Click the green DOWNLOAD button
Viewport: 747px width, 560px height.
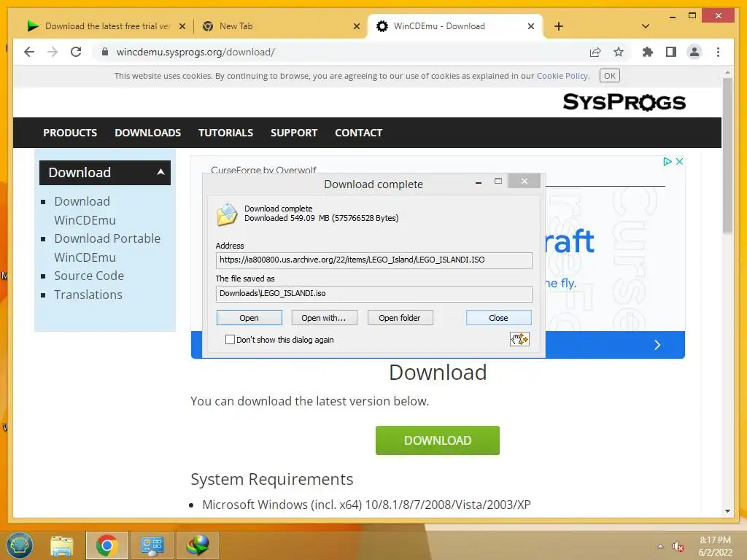[x=438, y=440]
